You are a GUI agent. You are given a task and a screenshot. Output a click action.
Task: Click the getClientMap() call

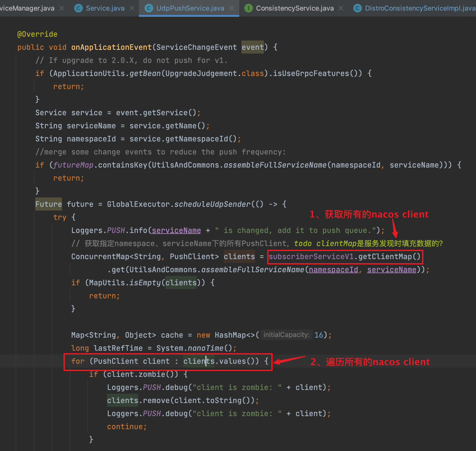point(389,256)
